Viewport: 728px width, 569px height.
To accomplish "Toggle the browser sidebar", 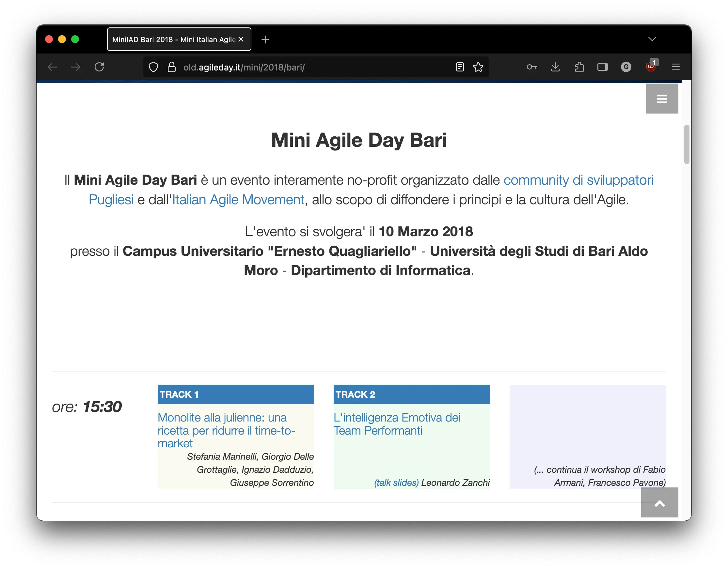I will click(603, 67).
